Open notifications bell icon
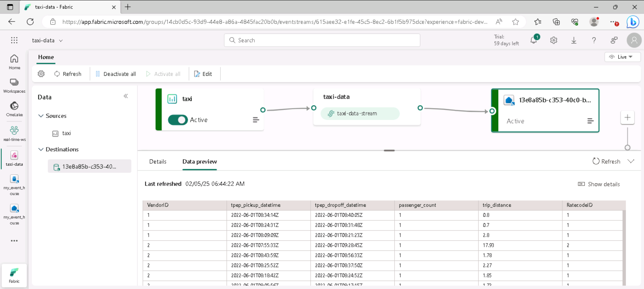This screenshot has width=644, height=289. point(534,40)
